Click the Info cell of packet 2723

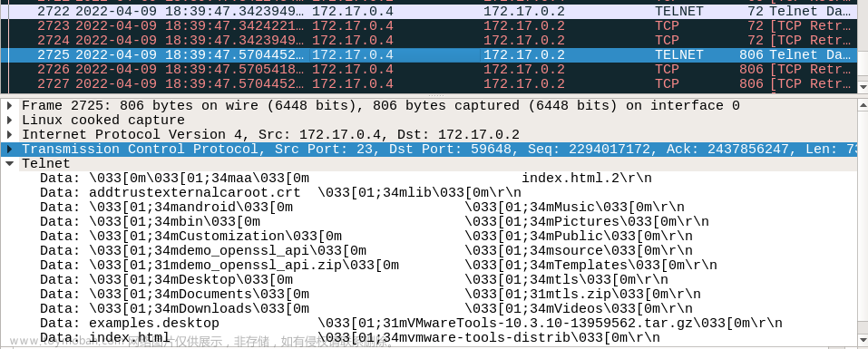(x=811, y=25)
